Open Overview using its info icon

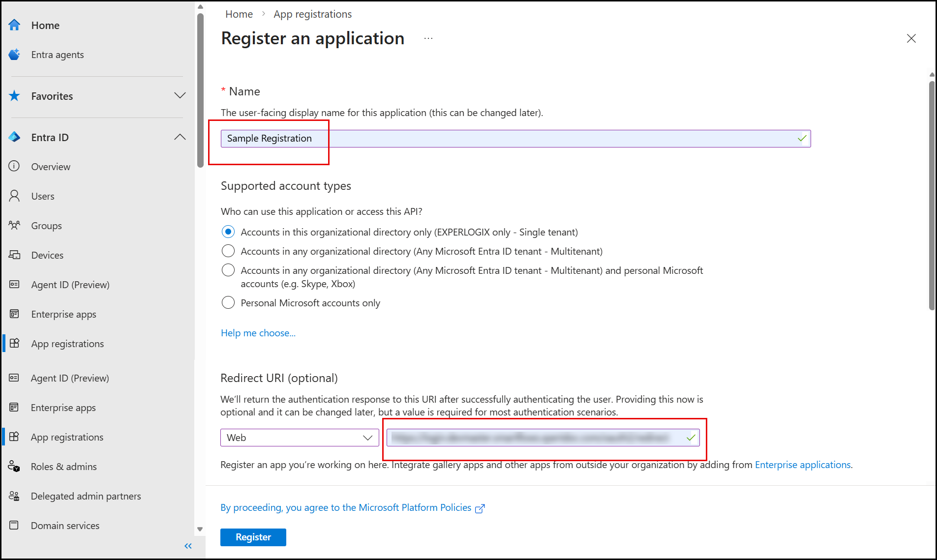point(14,166)
